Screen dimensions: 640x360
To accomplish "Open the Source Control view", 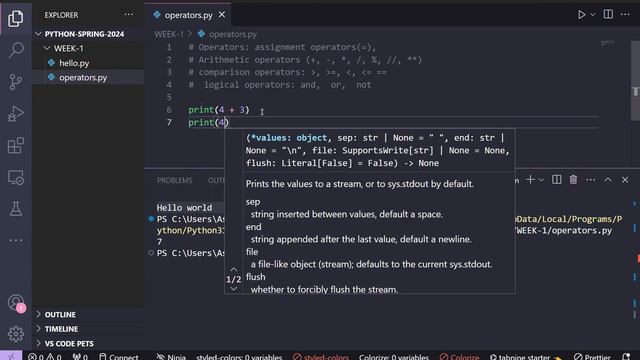I will pos(16,82).
